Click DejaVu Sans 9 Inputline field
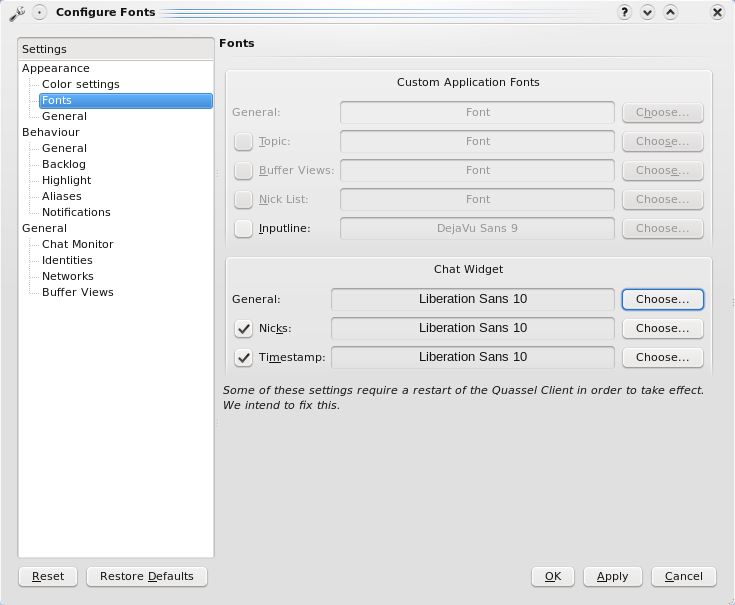The image size is (735, 605). pos(477,228)
